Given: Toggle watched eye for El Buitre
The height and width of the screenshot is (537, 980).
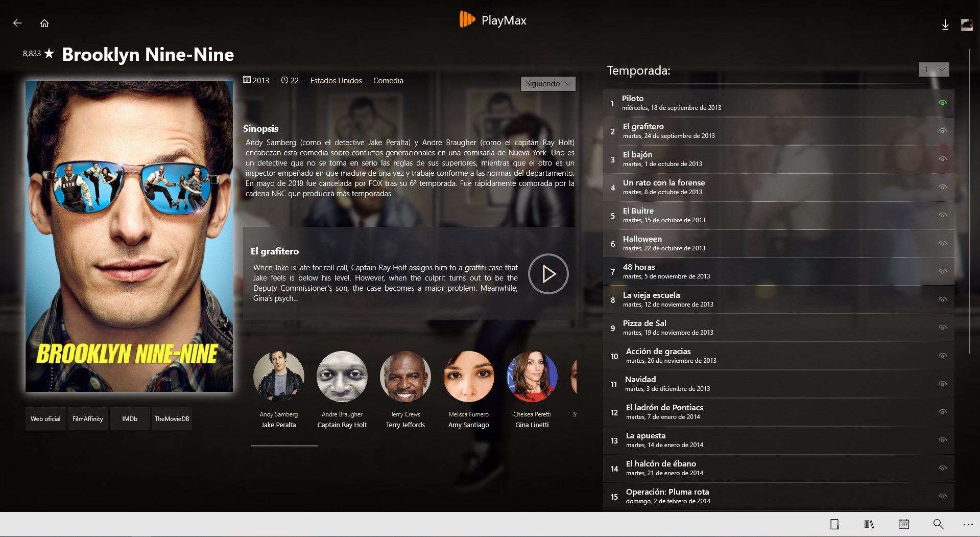Looking at the screenshot, I should pyautogui.click(x=943, y=215).
